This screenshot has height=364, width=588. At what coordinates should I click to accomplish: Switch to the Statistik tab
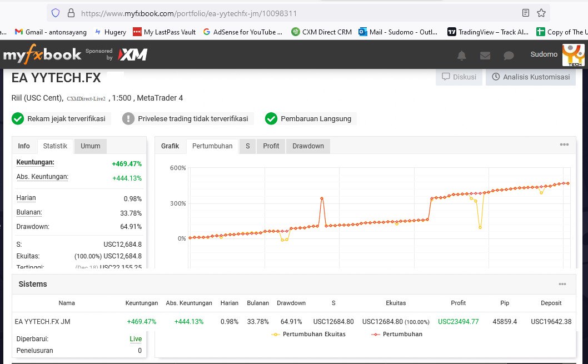pyautogui.click(x=55, y=146)
